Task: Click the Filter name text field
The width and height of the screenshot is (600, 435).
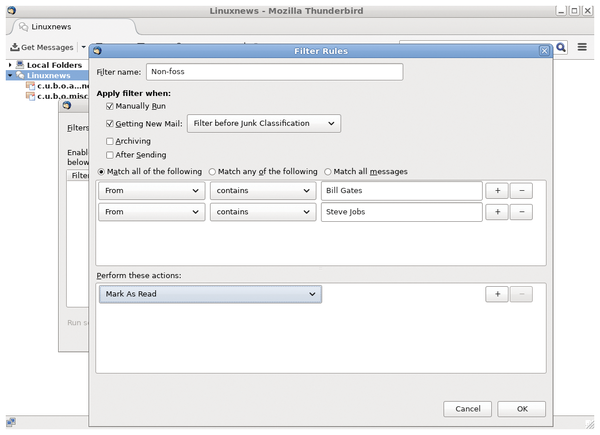Action: pyautogui.click(x=273, y=72)
